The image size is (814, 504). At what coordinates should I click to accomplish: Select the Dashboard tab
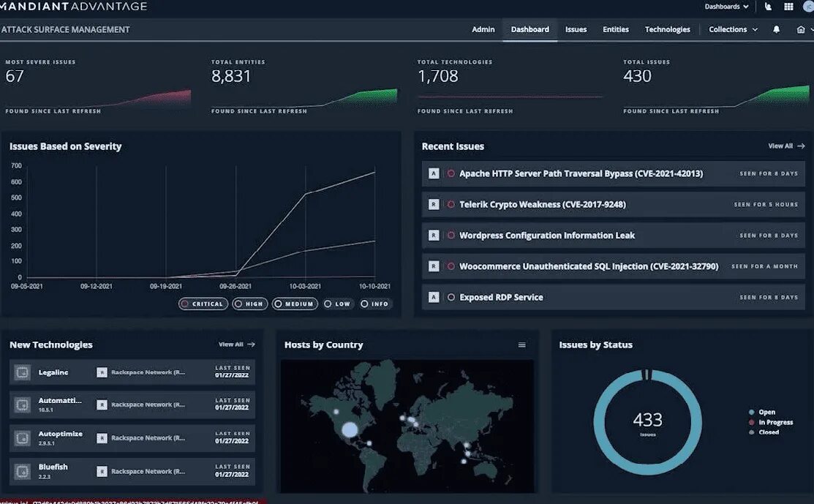[x=530, y=29]
